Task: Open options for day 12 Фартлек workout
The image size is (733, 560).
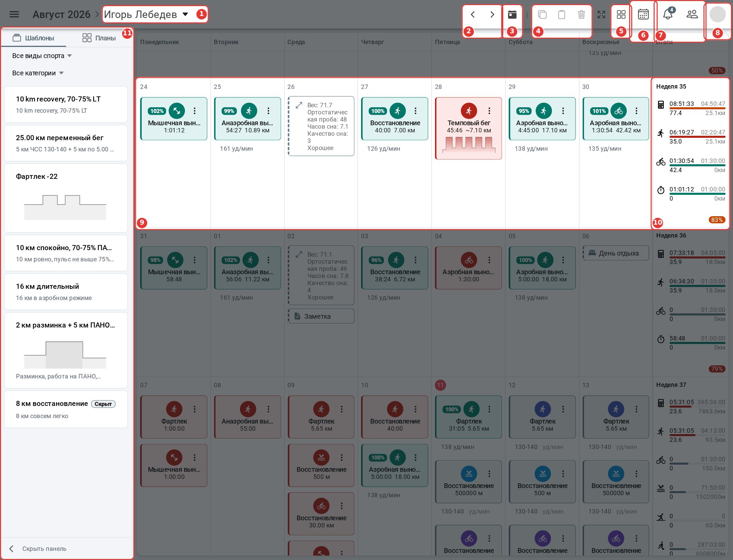Action: click(563, 409)
